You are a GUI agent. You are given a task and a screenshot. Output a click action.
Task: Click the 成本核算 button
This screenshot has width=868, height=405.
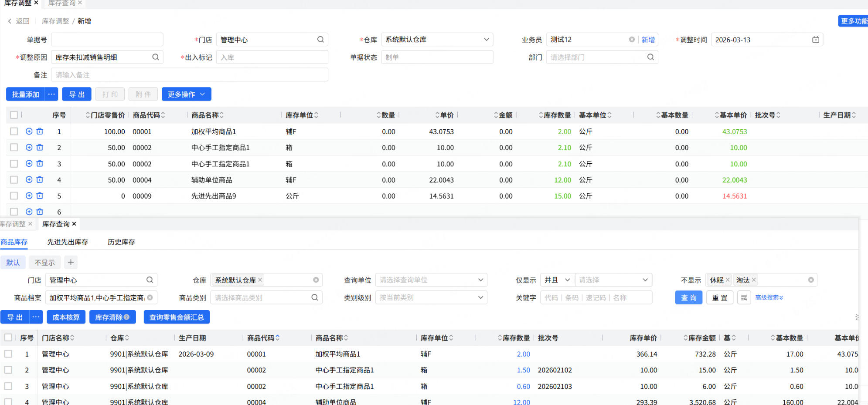point(66,317)
